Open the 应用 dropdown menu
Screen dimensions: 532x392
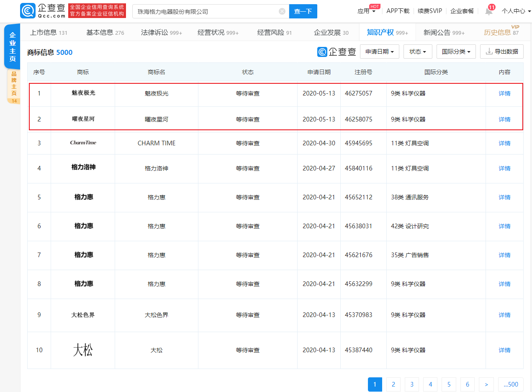coord(367,11)
